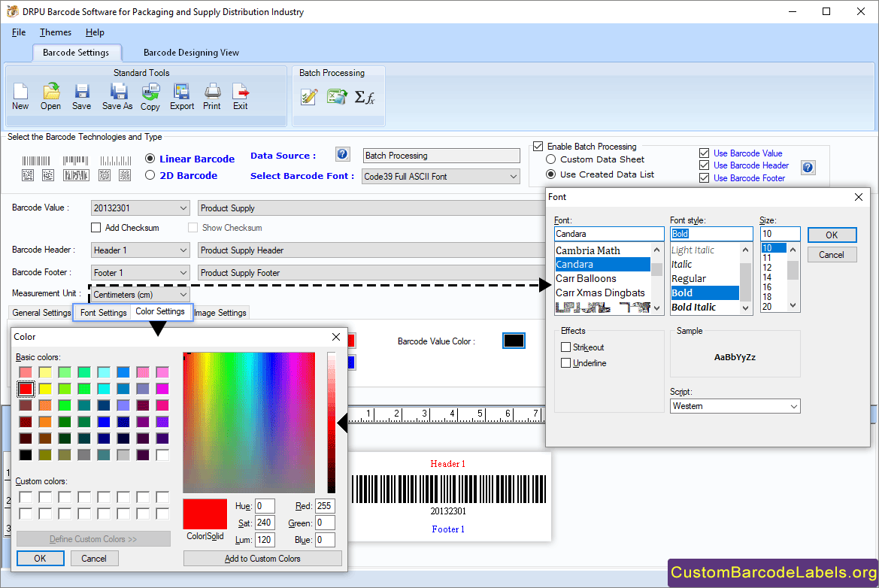Pick the white basic color swatch

point(162,455)
